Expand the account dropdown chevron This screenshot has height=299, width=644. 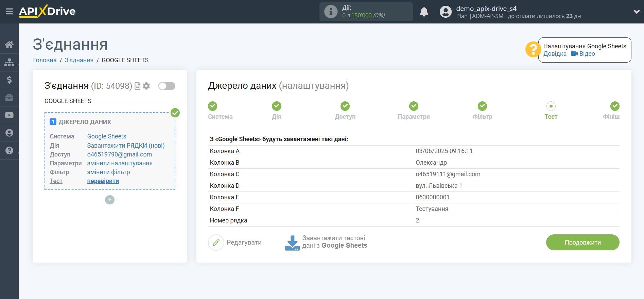[x=637, y=12]
